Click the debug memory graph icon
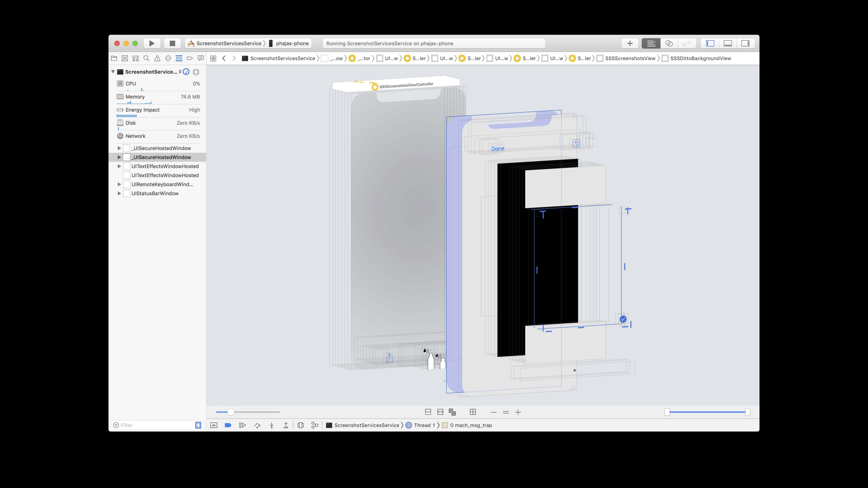The height and width of the screenshot is (488, 868). coord(315,425)
